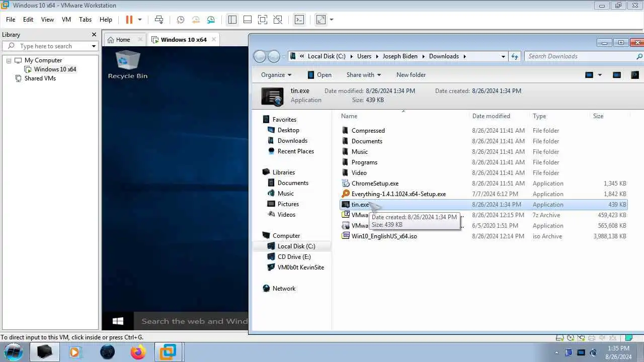Toggle the thumbnail bar view
Image resolution: width=644 pixels, height=362 pixels.
tap(247, 20)
